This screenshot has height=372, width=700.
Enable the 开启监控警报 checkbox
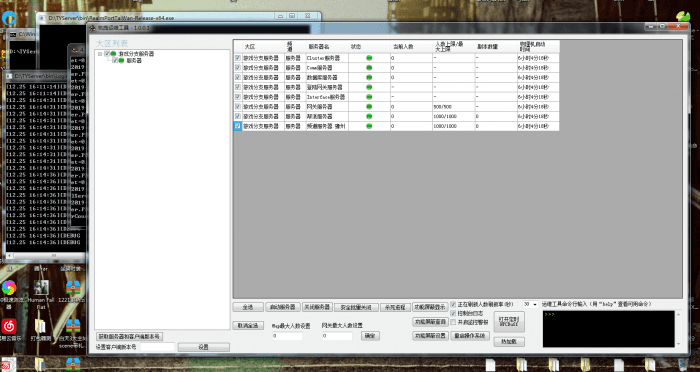[453, 322]
